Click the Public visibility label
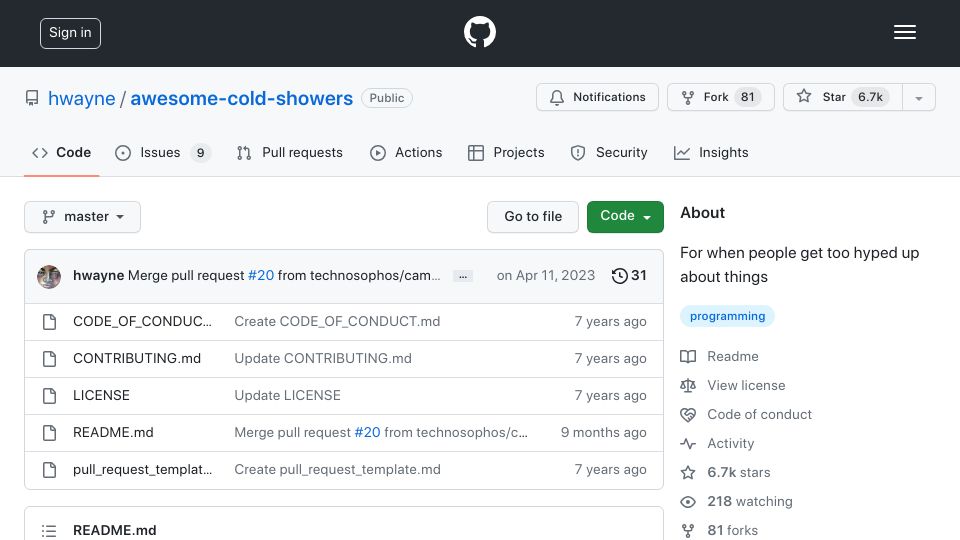Screen dimensions: 960x540 (x=386, y=98)
